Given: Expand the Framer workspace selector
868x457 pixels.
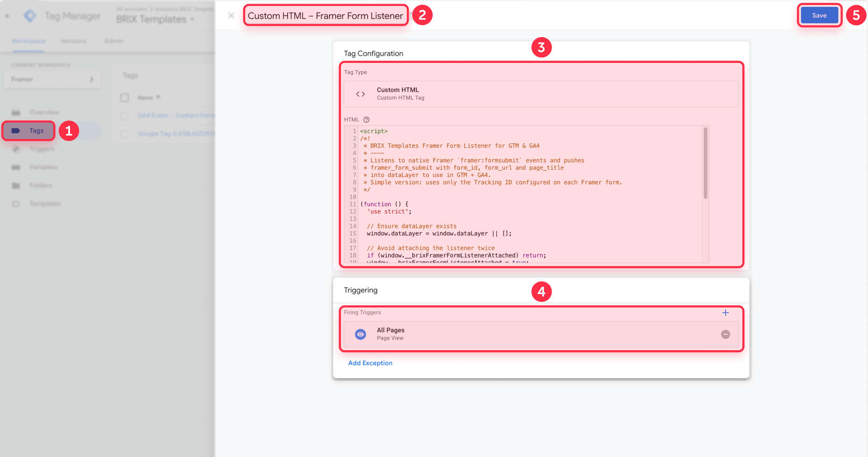Looking at the screenshot, I should click(52, 79).
